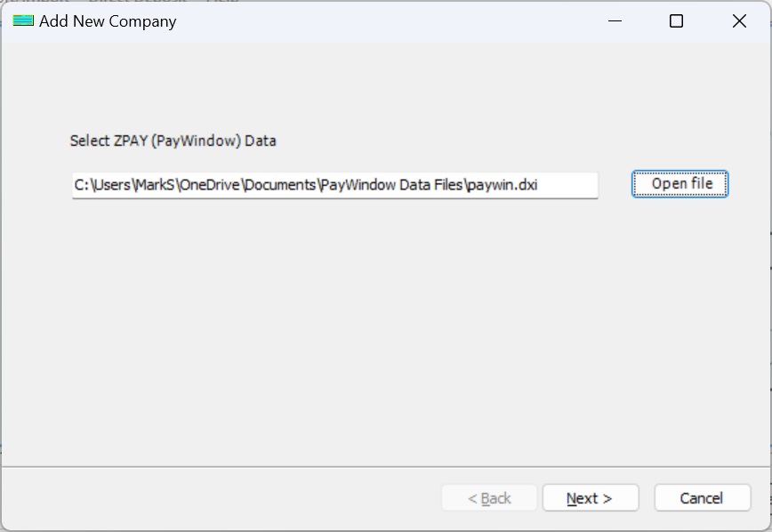Click the disabled Back button
Viewport: 772px width, 532px height.
coord(489,497)
